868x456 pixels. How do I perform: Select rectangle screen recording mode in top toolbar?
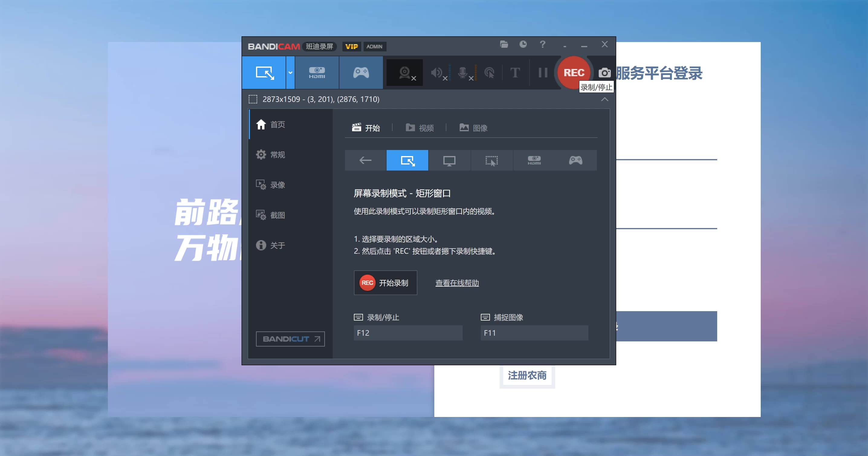point(264,73)
